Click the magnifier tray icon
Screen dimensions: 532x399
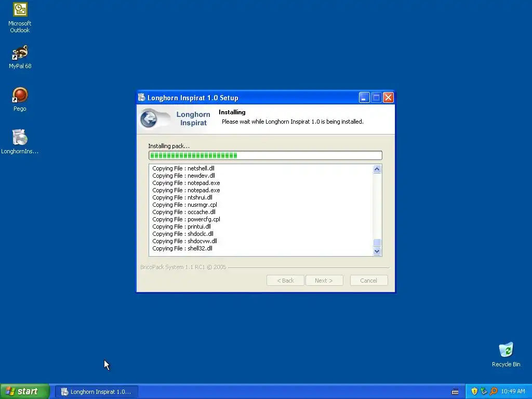tap(494, 391)
